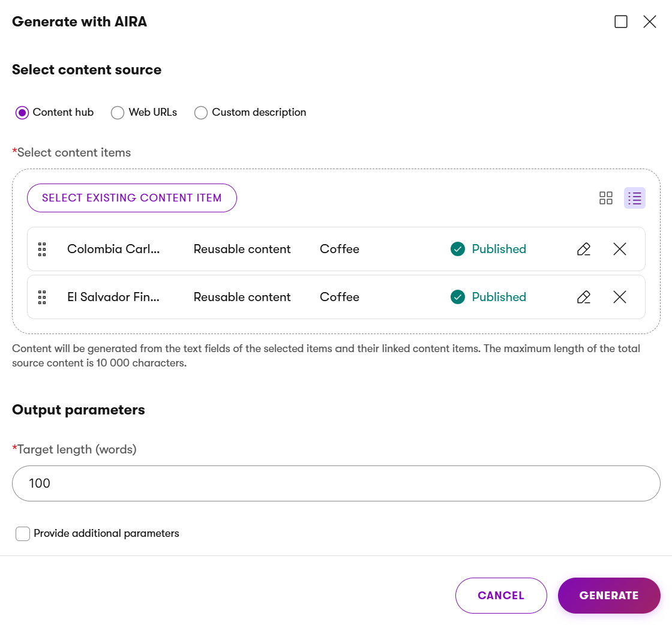This screenshot has width=672, height=625.
Task: Cancel the AIRA generation dialog
Action: (x=501, y=596)
